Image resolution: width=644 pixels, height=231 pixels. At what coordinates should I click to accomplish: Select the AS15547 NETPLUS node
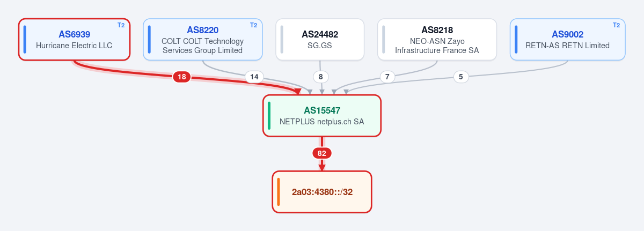coord(322,116)
